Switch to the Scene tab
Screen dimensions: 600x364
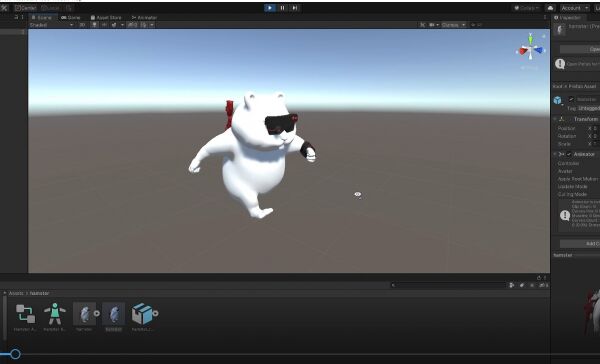pyautogui.click(x=42, y=18)
